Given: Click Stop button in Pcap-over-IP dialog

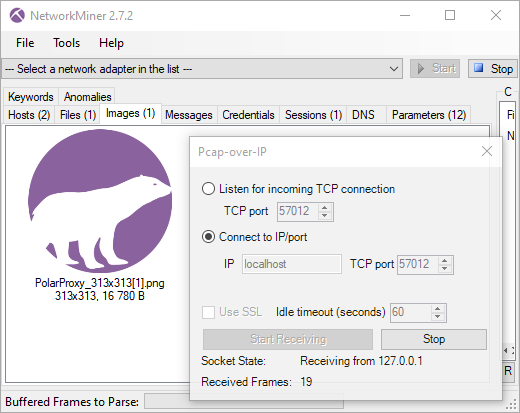Looking at the screenshot, I should tap(434, 339).
